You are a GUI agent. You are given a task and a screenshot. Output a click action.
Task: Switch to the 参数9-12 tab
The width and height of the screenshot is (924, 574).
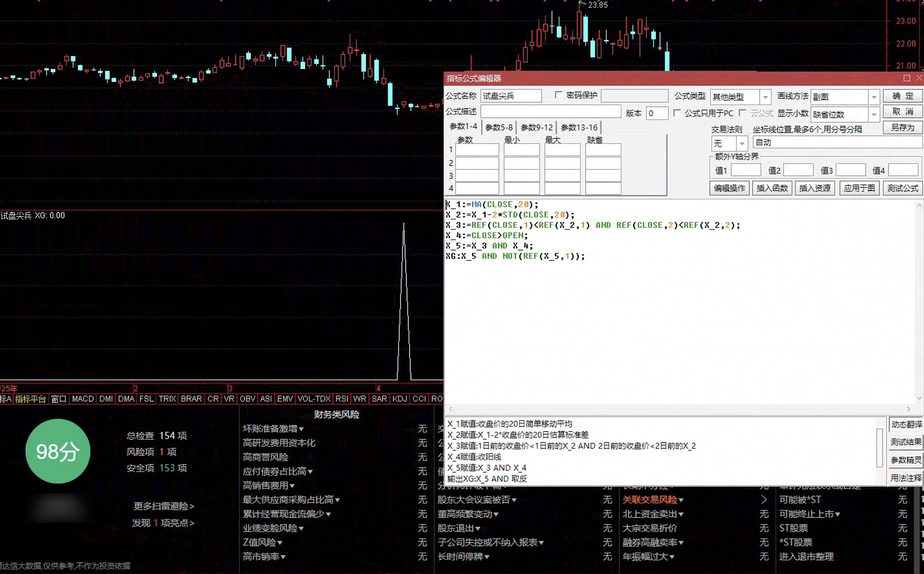[536, 127]
